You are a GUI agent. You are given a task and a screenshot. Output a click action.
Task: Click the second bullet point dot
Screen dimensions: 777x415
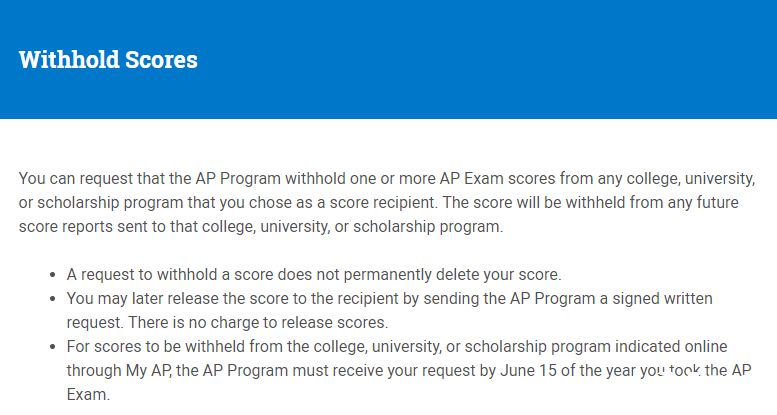click(53, 298)
